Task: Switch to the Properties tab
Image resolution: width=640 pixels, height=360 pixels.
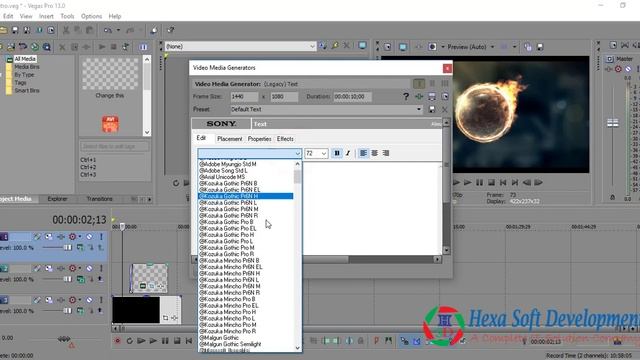Action: pos(260,139)
